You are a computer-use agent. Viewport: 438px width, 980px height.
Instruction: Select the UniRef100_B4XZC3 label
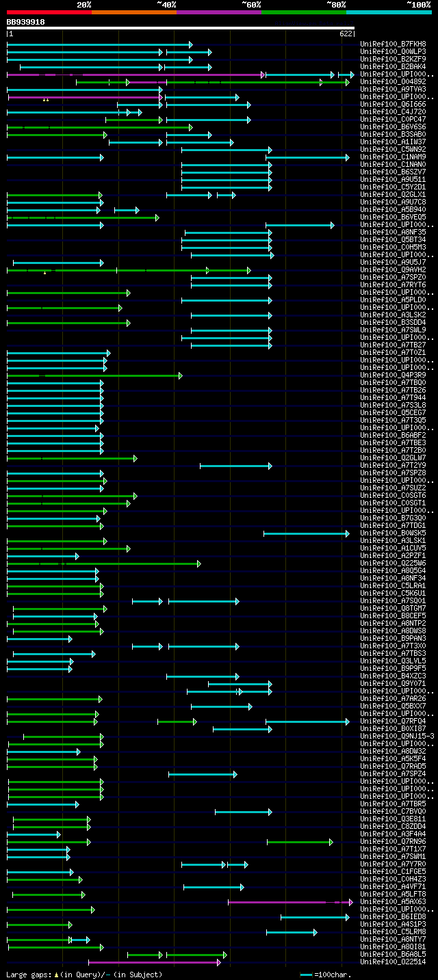coord(393,676)
